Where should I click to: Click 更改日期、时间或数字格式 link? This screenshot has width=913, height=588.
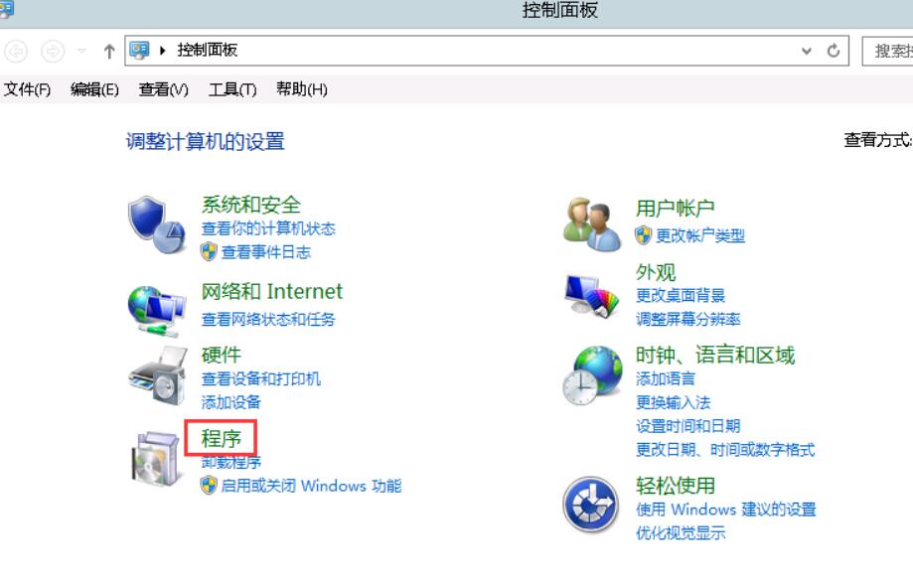pos(725,449)
